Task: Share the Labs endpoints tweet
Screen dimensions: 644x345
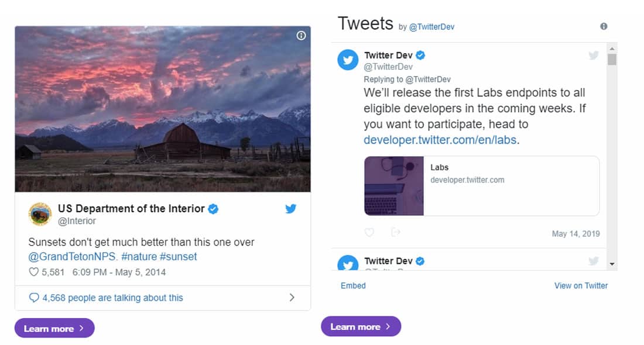Action: [396, 232]
